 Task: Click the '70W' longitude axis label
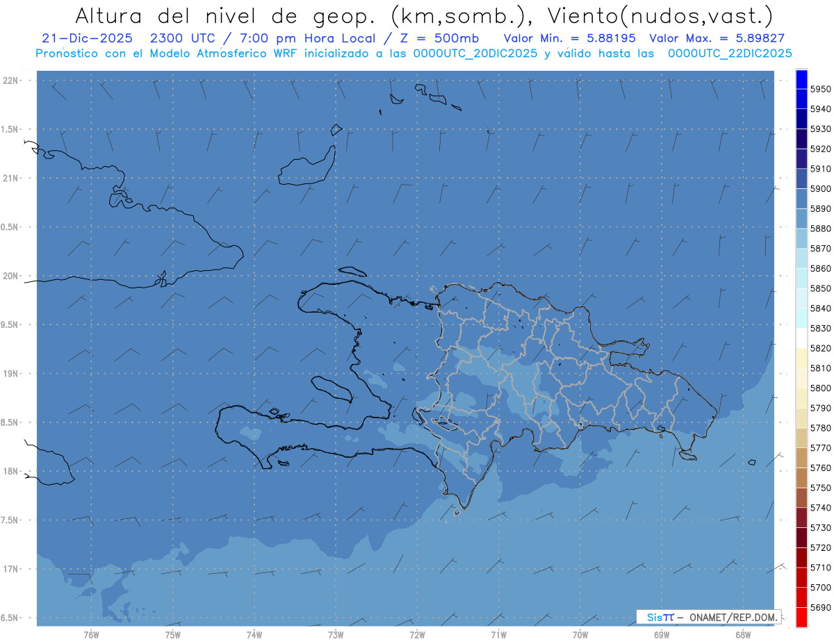pos(580,635)
